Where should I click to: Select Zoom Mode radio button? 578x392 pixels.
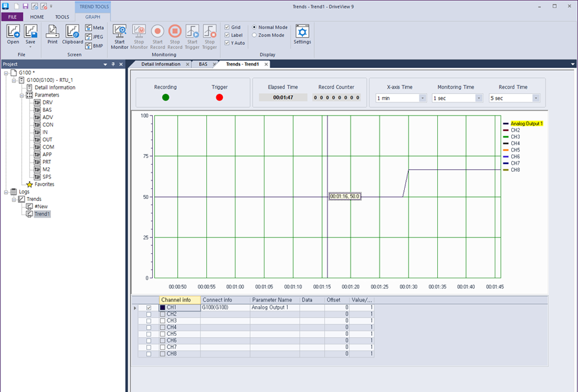click(x=255, y=35)
